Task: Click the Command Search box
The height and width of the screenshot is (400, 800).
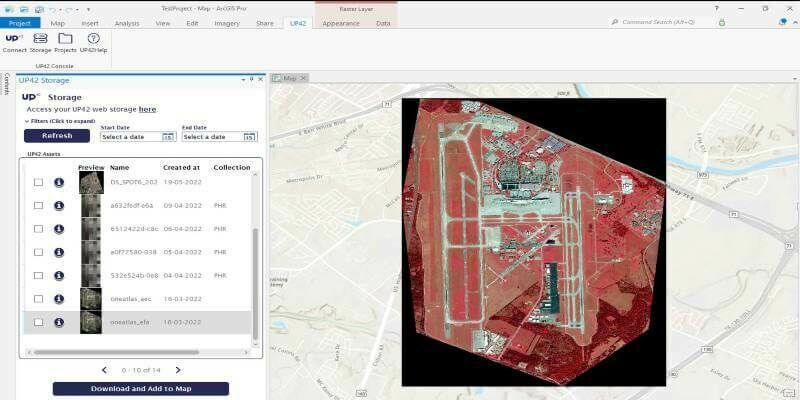Action: pyautogui.click(x=659, y=22)
